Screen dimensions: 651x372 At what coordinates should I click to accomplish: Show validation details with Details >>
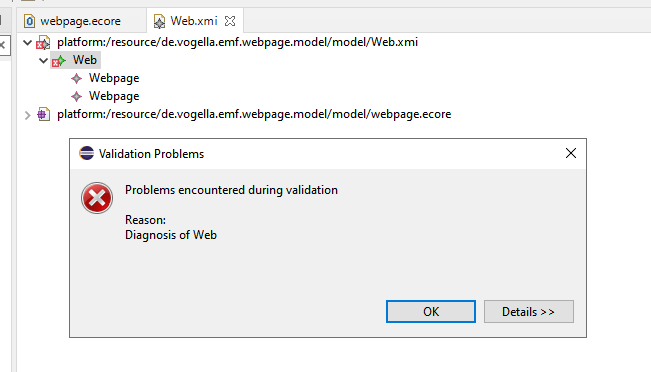click(x=529, y=311)
